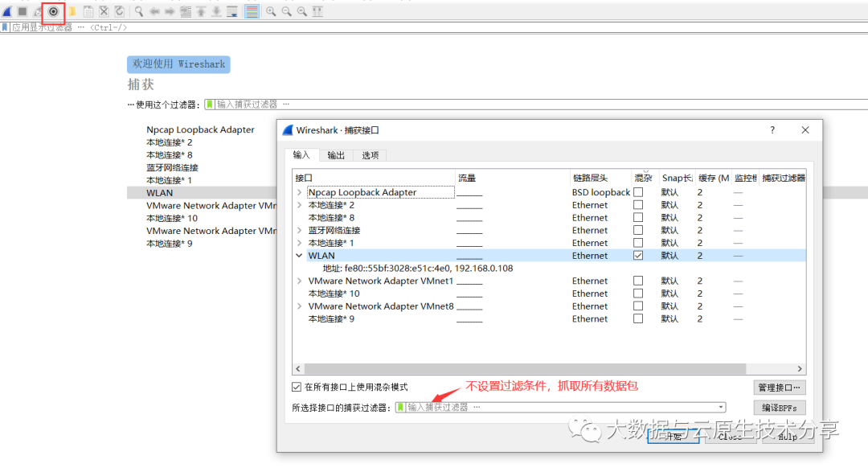Viewport: 868px width, 468px height.
Task: Expand VMware Network Adapter VMnet1 row
Action: point(300,281)
